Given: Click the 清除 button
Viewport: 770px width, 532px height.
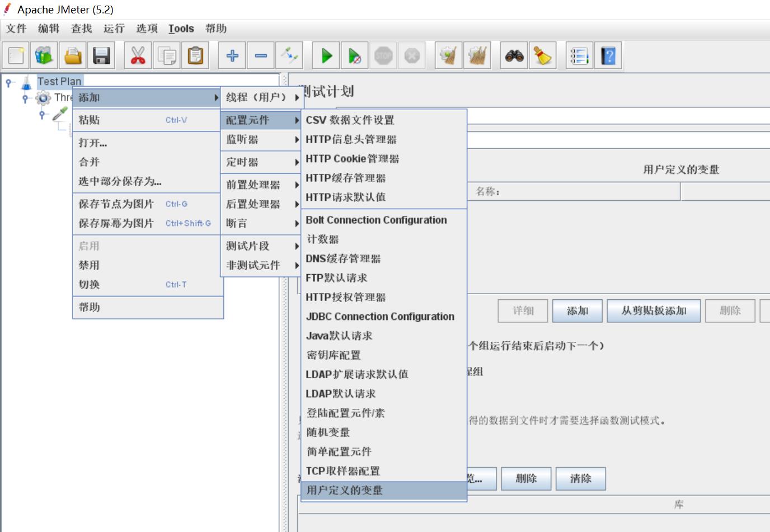Looking at the screenshot, I should pyautogui.click(x=581, y=479).
